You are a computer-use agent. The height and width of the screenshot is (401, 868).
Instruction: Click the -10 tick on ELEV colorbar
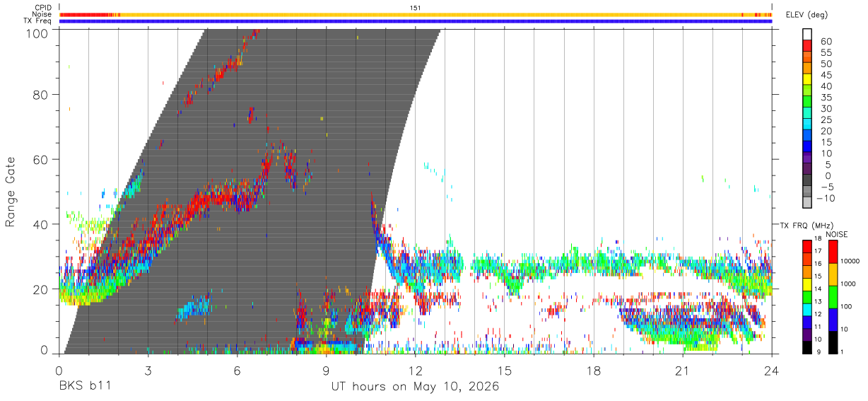[825, 199]
